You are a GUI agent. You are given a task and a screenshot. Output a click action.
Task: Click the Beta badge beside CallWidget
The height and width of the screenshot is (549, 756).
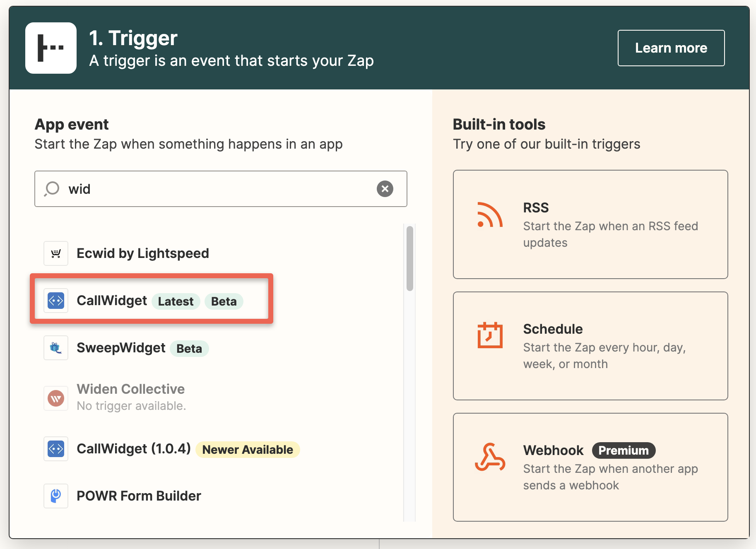point(224,301)
